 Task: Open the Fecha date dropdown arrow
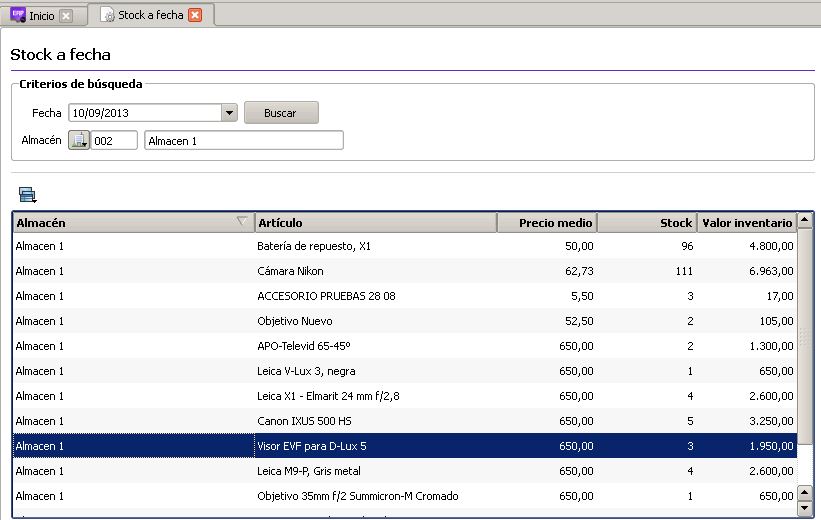click(x=229, y=113)
